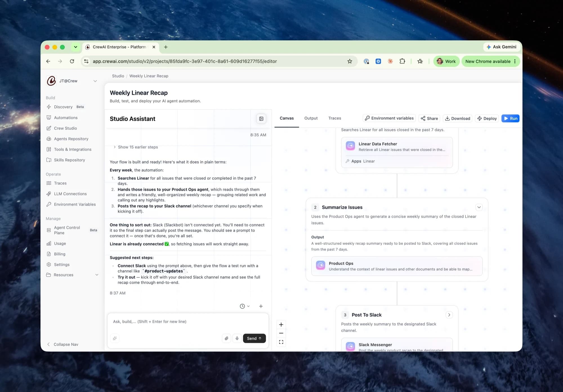Viewport: 563px width, 392px height.
Task: Click the password manager extension icon
Action: (x=366, y=61)
